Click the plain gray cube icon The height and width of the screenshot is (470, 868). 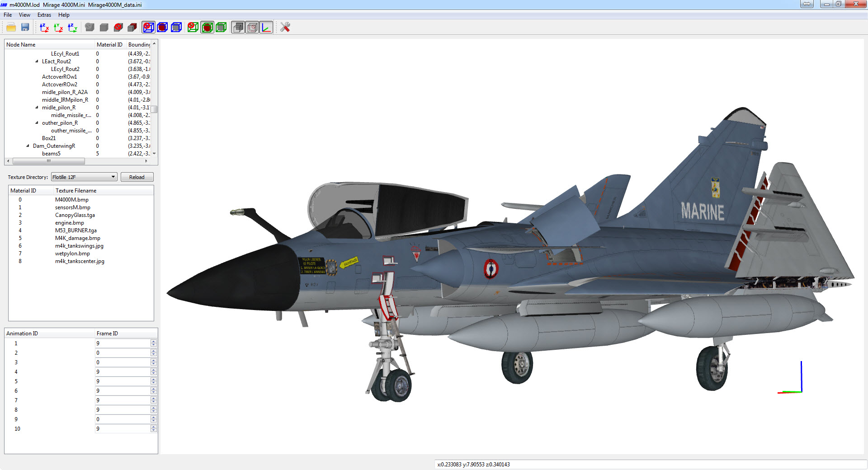coord(104,28)
